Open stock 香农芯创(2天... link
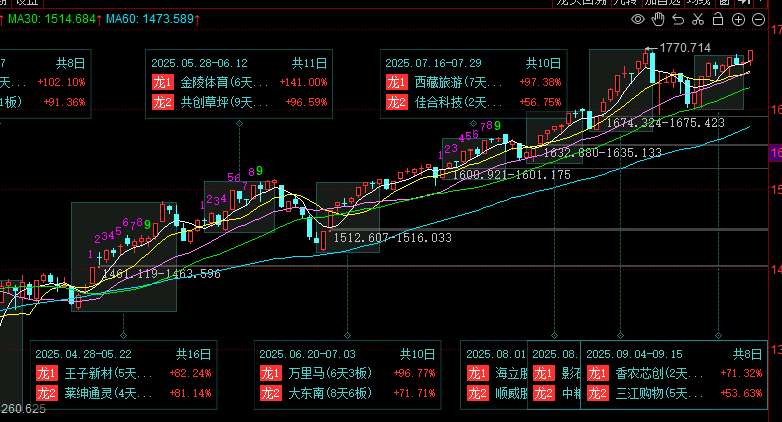The width and height of the screenshot is (782, 422). point(659,373)
